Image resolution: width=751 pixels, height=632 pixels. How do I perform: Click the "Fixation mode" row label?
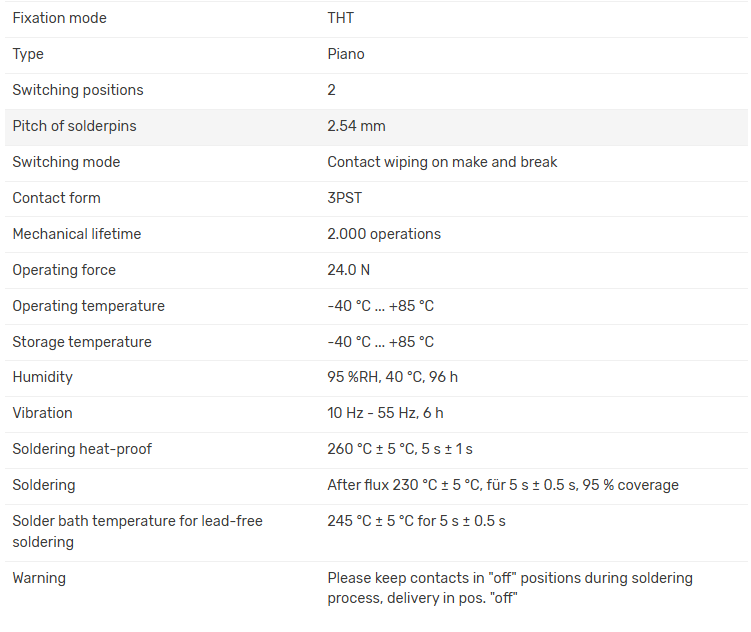[x=59, y=18]
